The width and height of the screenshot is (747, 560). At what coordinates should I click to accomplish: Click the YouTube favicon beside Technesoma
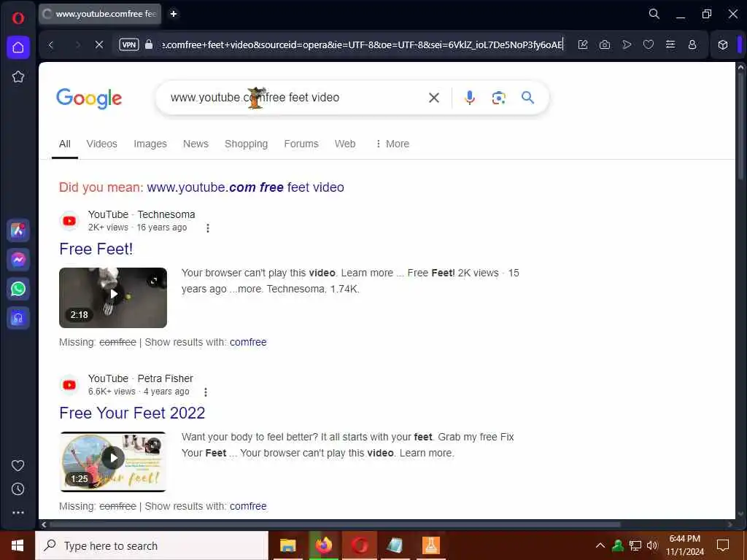(x=69, y=221)
